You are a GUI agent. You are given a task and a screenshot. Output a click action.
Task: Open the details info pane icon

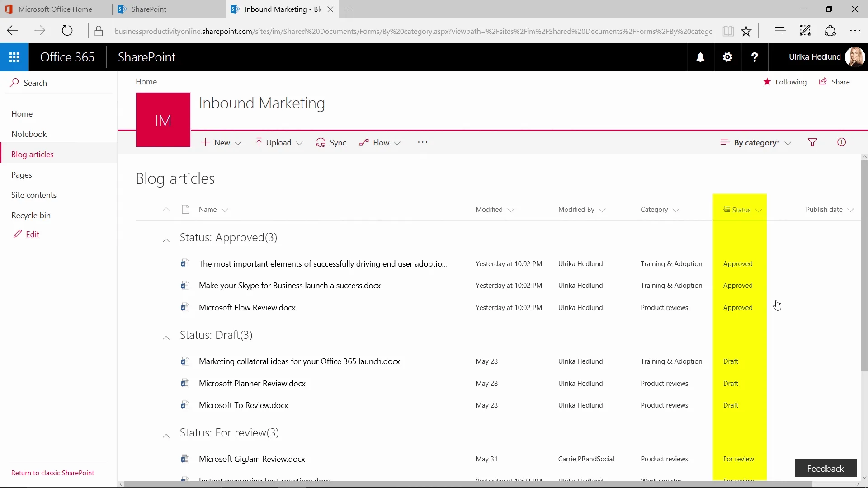click(x=841, y=142)
